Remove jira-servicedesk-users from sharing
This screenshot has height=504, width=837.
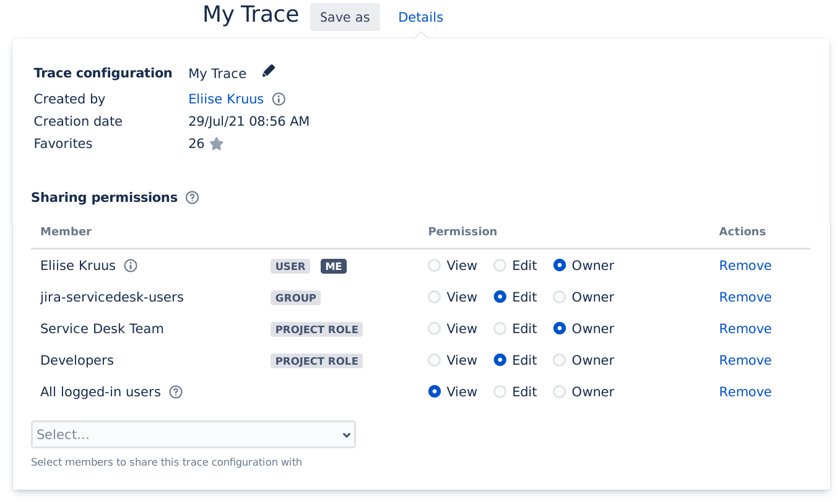[x=745, y=297]
